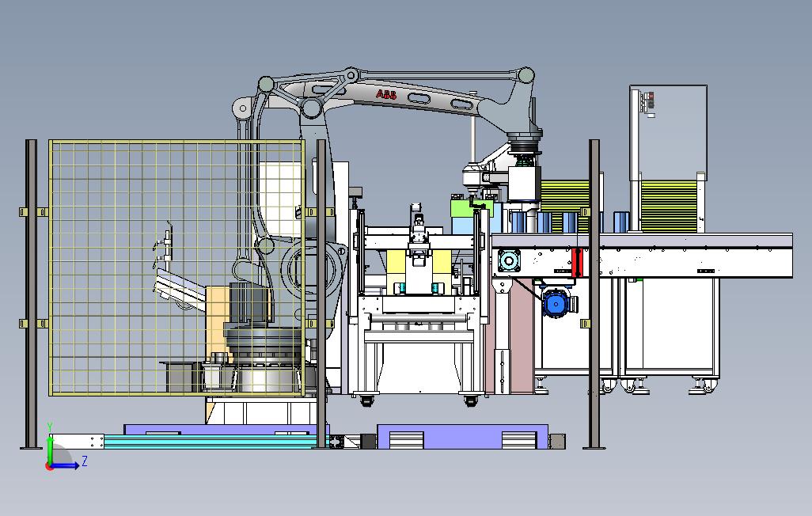Pick the leftmost gray fence post
The width and height of the screenshot is (812, 516).
click(x=32, y=294)
